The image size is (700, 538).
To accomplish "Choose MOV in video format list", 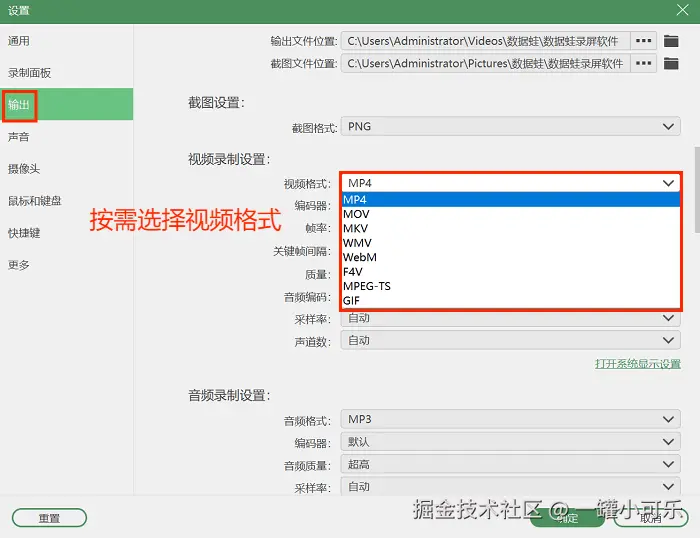I will pos(510,214).
